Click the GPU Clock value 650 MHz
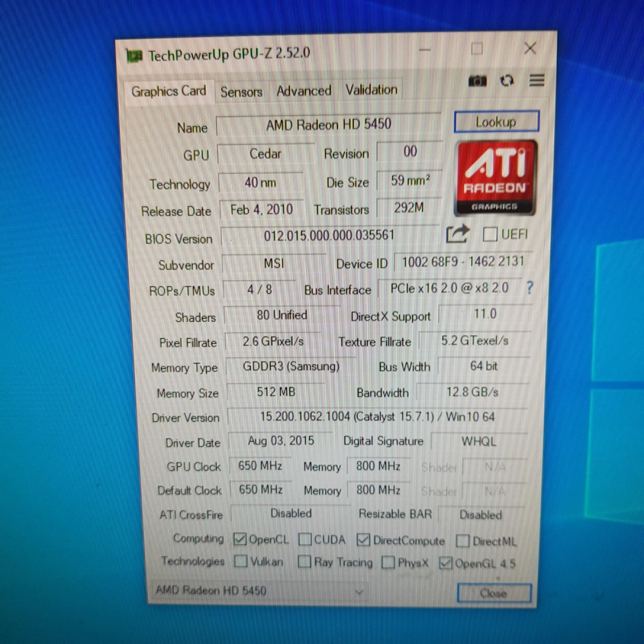This screenshot has height=644, width=644. point(260,466)
